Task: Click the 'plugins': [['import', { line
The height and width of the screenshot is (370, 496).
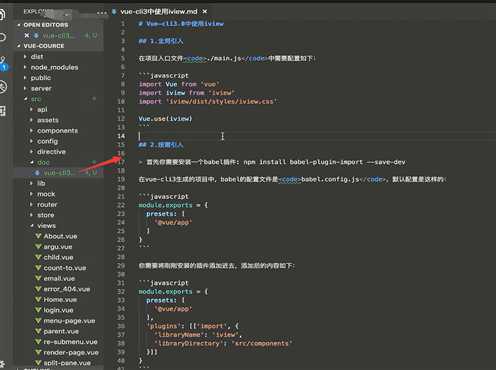Action: click(192, 326)
